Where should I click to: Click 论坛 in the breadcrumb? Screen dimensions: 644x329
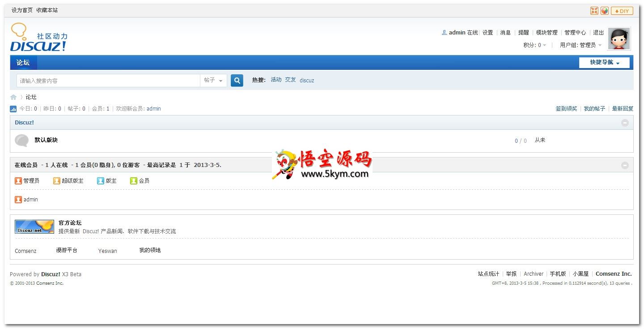click(x=31, y=97)
